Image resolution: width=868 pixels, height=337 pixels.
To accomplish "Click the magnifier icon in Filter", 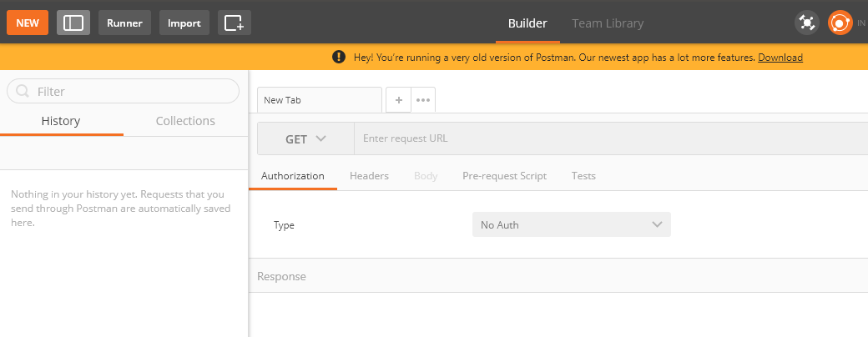I will click(x=23, y=91).
